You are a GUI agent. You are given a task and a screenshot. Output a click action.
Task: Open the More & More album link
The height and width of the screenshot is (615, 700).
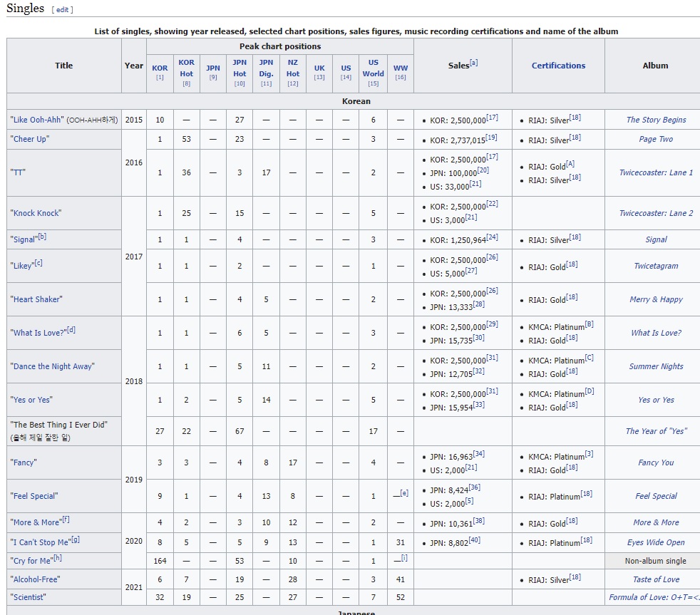pyautogui.click(x=656, y=522)
